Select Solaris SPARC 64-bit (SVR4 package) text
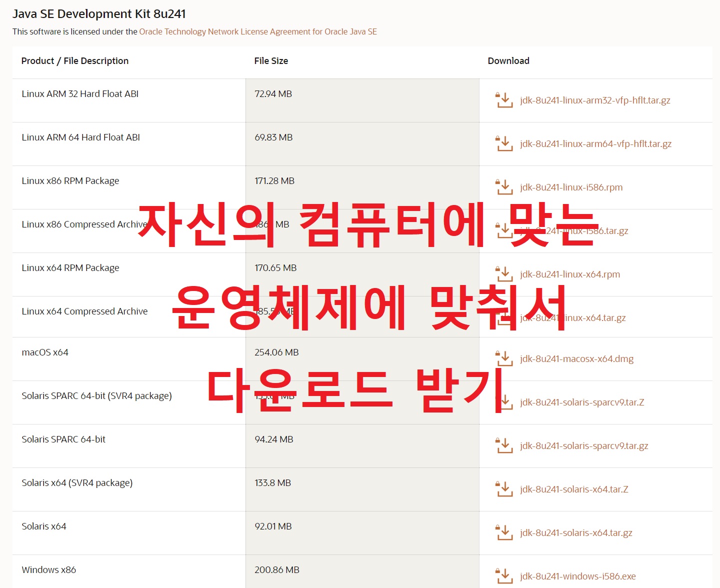The image size is (720, 588). pos(96,395)
